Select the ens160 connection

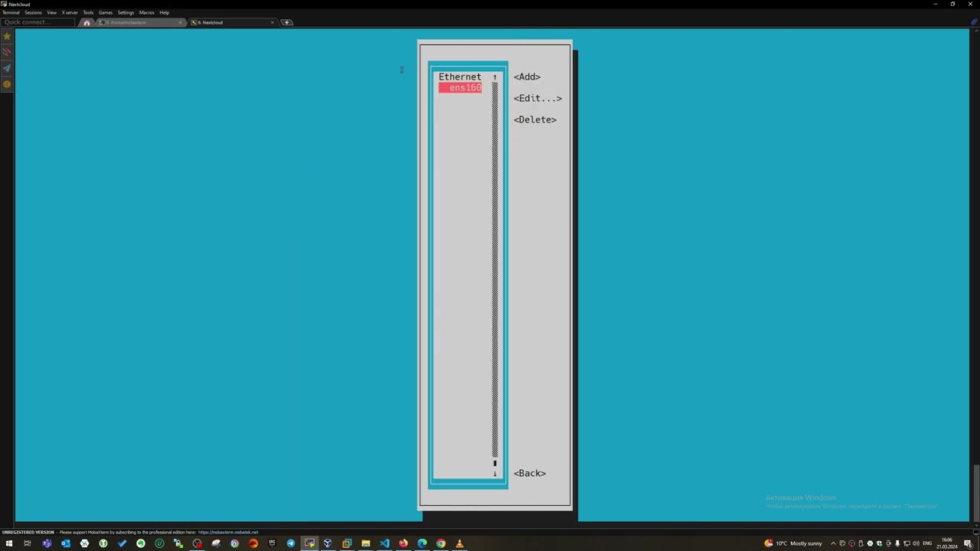460,88
